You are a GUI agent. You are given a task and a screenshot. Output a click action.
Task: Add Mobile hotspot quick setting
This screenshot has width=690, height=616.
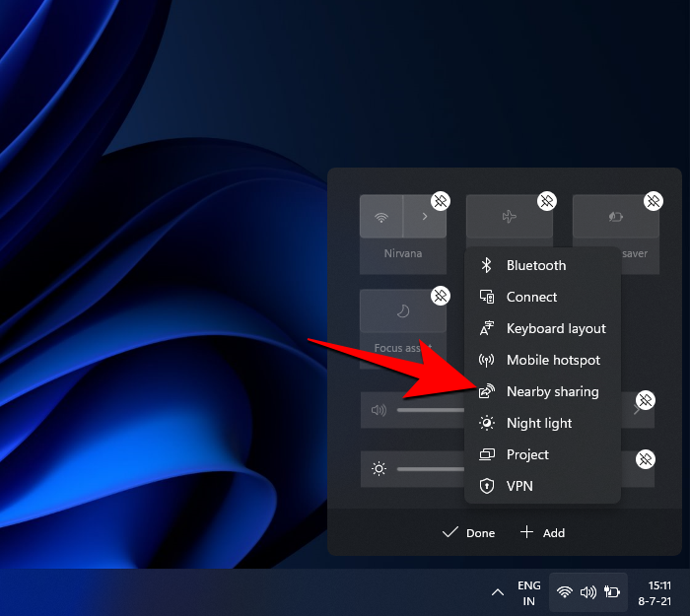click(552, 360)
